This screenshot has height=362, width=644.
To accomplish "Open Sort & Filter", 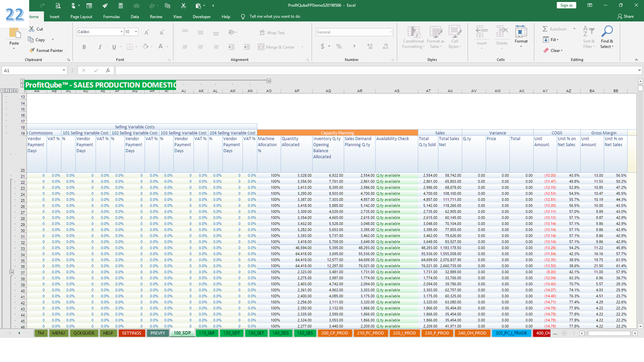I will (x=589, y=38).
